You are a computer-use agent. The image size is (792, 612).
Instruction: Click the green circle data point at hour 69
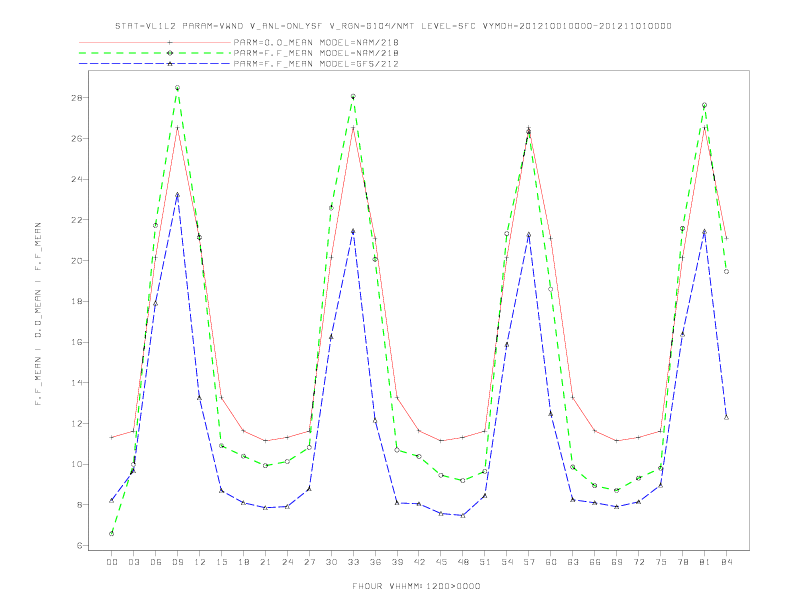click(617, 490)
